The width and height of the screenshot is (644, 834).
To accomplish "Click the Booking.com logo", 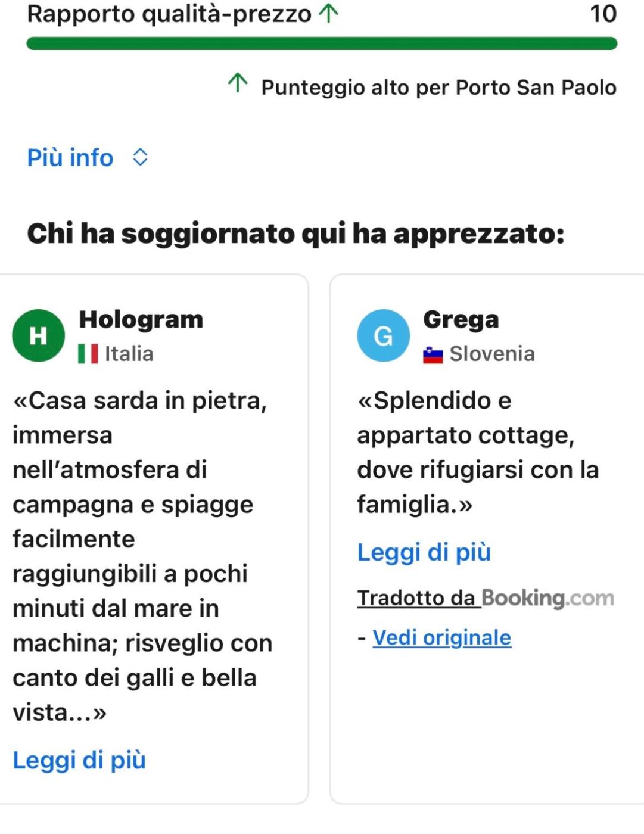I will 547,598.
